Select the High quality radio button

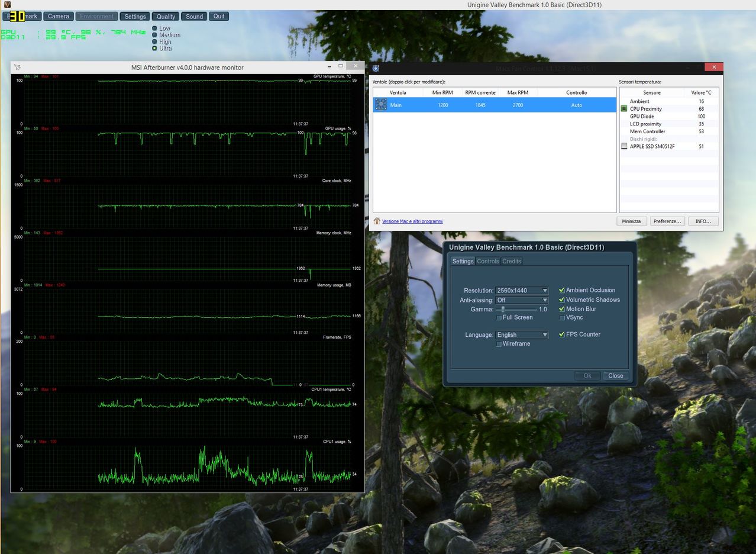point(155,42)
